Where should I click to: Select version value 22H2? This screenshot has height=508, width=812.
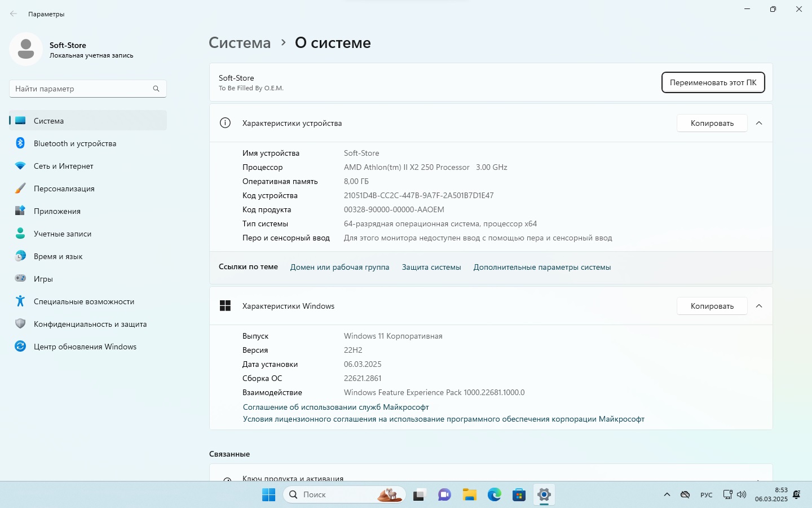point(353,350)
